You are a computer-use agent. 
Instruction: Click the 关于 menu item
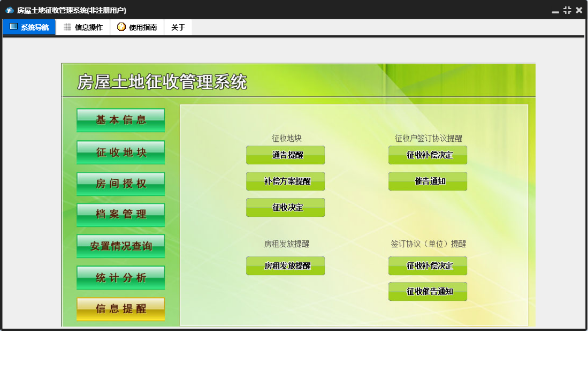(x=178, y=27)
